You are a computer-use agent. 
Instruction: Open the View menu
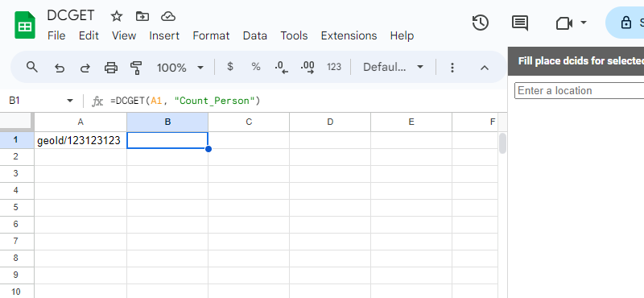(124, 35)
